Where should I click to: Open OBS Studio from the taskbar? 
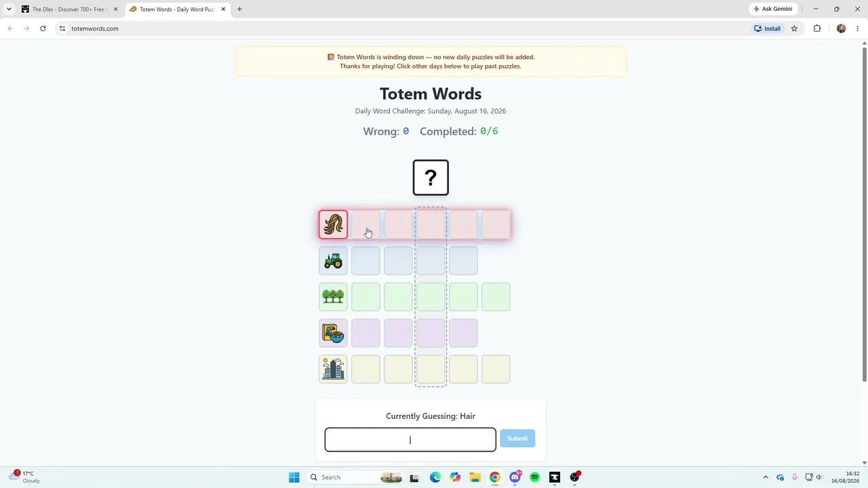click(x=574, y=477)
